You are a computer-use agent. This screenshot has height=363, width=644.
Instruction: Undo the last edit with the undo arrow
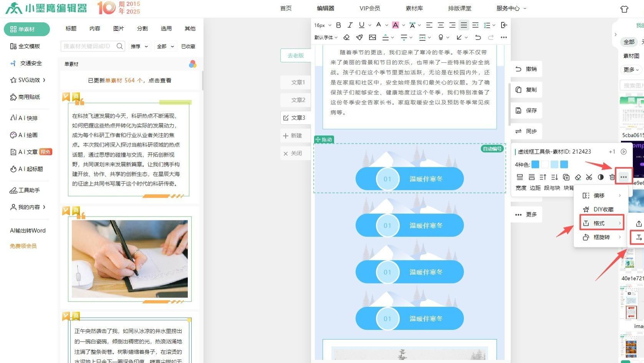click(x=478, y=37)
